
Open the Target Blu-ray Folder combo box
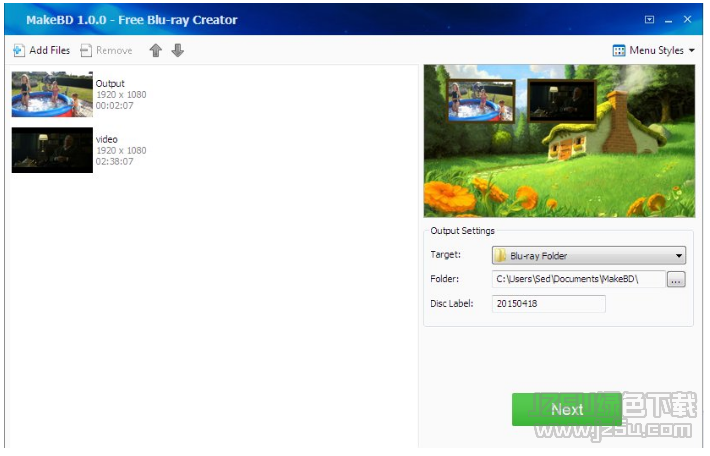tap(589, 255)
